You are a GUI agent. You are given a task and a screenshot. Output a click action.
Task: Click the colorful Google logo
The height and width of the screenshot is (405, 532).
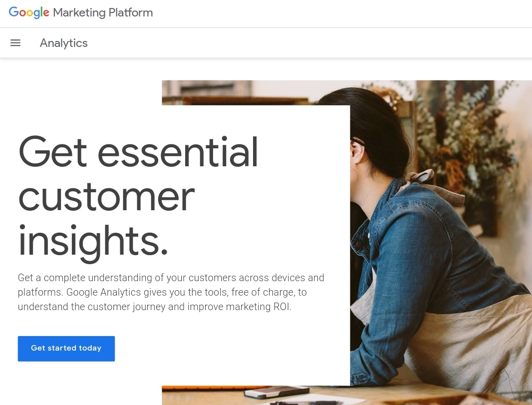29,12
